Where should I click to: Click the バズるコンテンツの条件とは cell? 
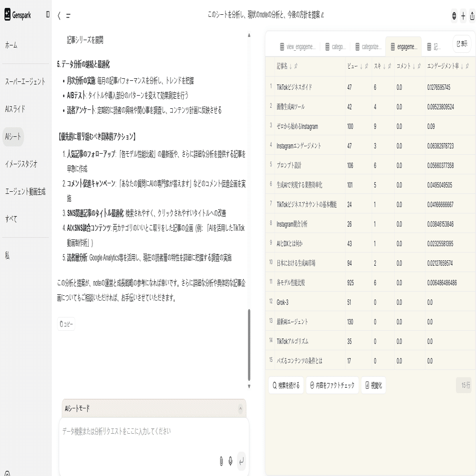(x=310, y=361)
